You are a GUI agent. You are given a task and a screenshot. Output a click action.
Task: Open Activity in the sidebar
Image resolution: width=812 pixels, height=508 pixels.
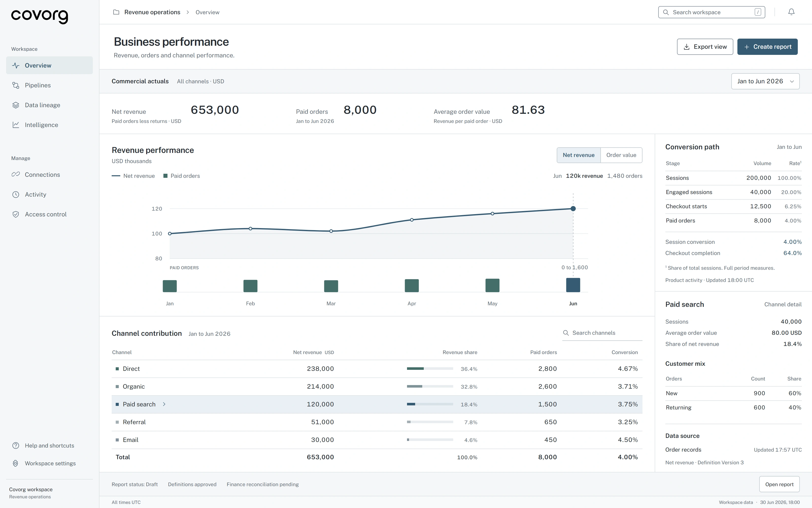pos(49,195)
